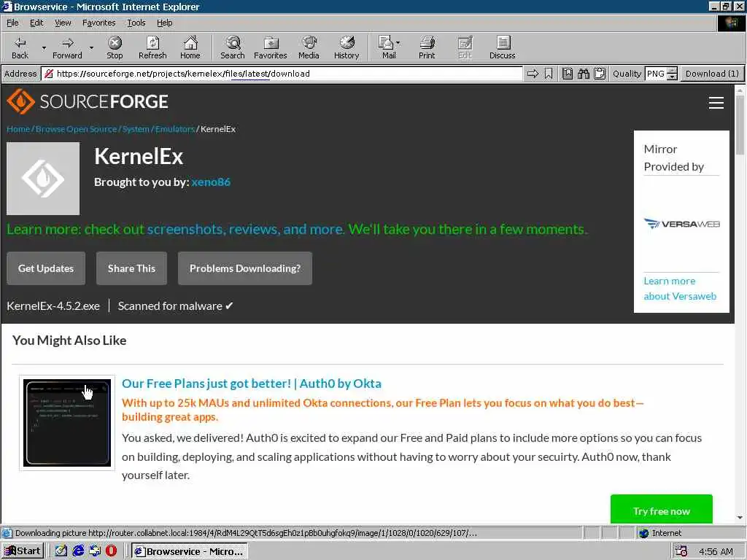747x560 pixels.
Task: Open the Help menu
Action: pyautogui.click(x=164, y=23)
